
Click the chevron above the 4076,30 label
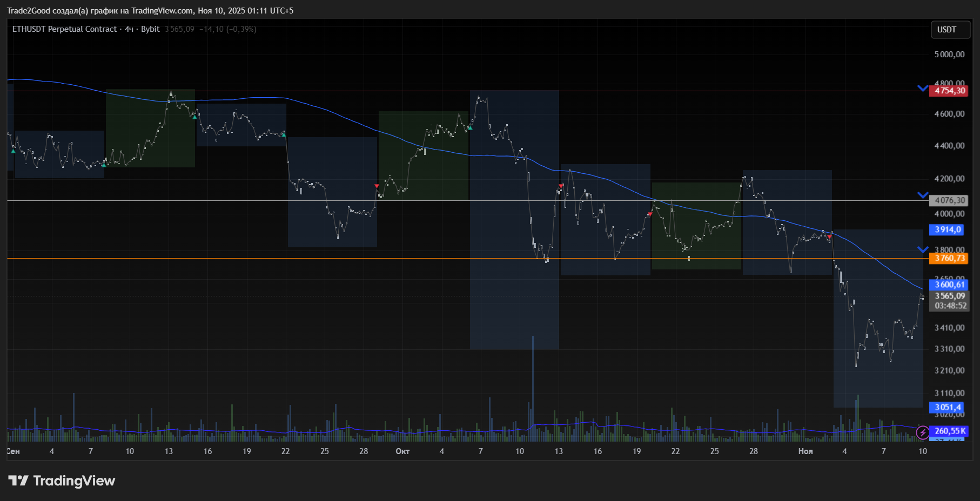click(923, 195)
